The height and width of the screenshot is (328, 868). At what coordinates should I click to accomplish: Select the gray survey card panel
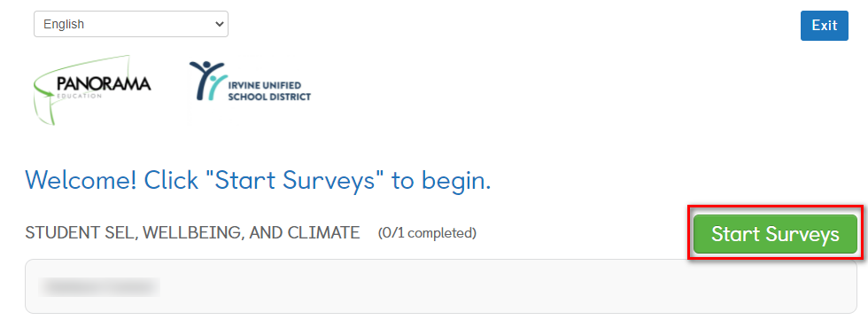(x=441, y=286)
